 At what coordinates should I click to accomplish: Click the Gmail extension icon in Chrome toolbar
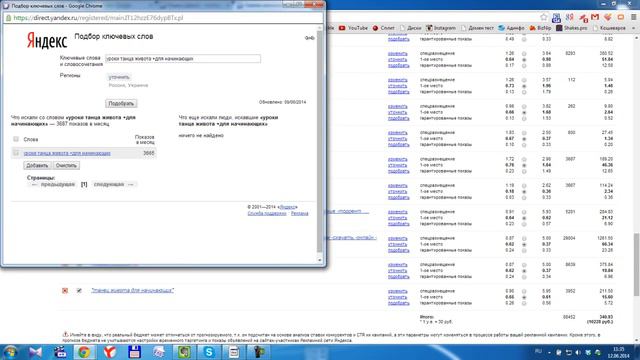pos(595,17)
